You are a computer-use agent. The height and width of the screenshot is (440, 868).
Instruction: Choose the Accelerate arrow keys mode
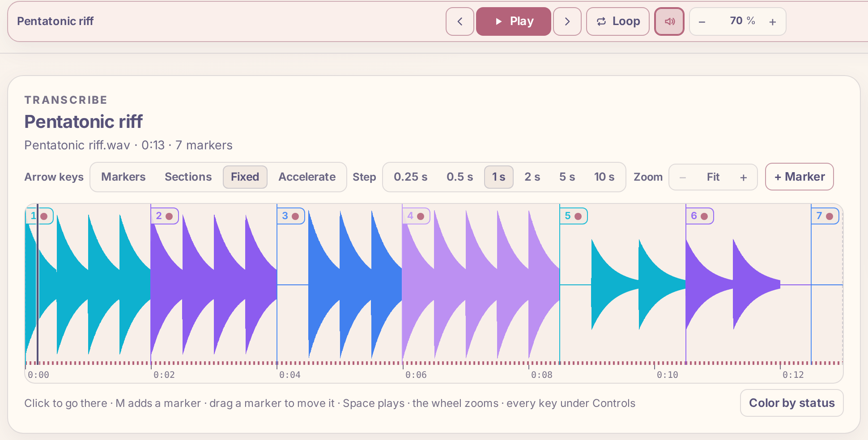307,177
